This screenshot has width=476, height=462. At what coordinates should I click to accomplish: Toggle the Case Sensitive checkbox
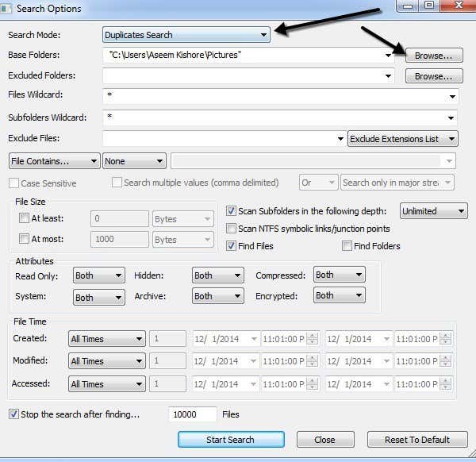[x=14, y=183]
